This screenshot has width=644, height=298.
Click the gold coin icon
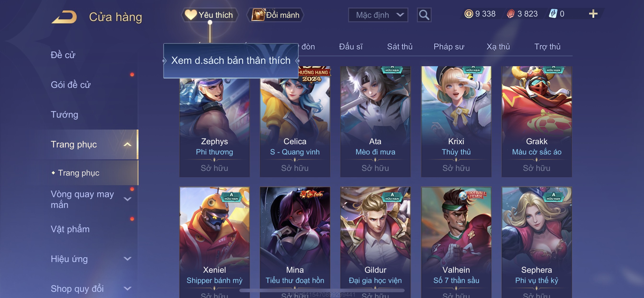tap(468, 14)
